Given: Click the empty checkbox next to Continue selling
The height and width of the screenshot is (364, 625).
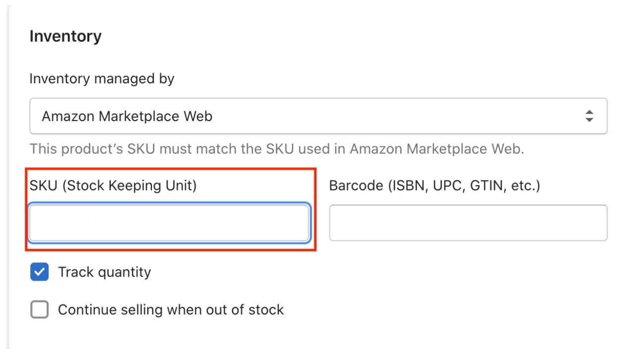Looking at the screenshot, I should tap(38, 309).
